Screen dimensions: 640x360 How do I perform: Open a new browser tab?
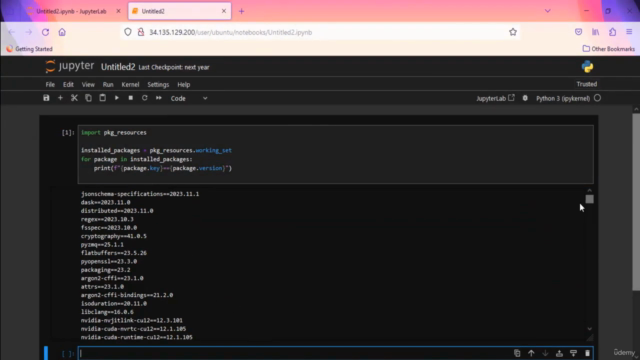tap(241, 11)
